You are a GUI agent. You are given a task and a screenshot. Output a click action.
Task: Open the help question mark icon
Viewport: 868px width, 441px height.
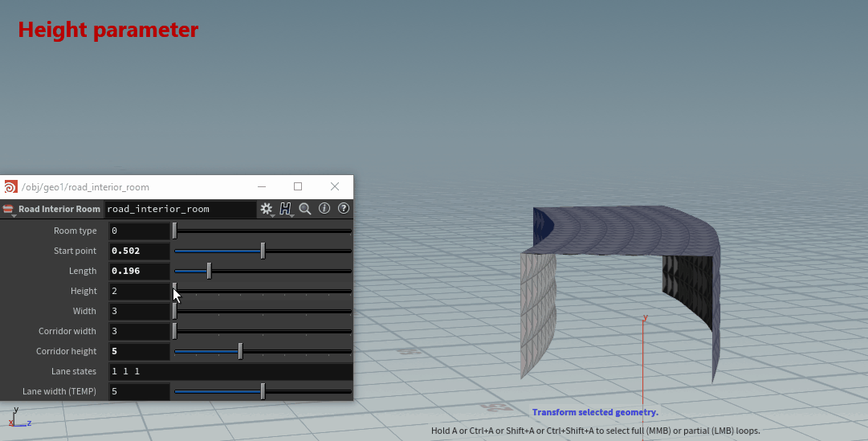coord(344,209)
